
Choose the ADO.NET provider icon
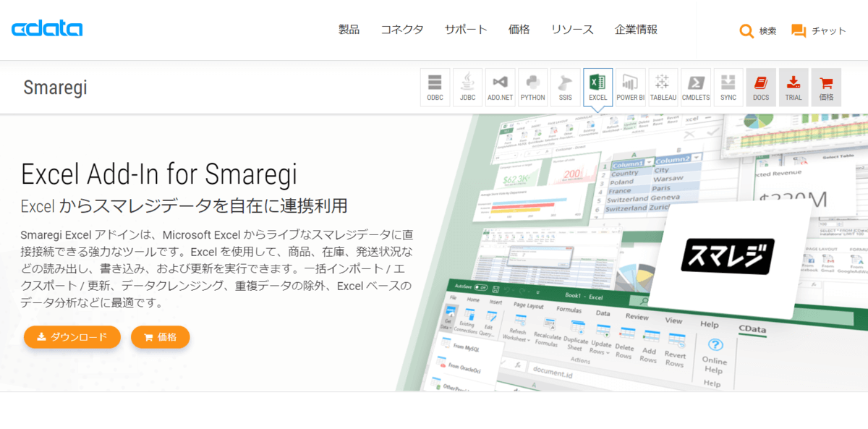(x=500, y=88)
